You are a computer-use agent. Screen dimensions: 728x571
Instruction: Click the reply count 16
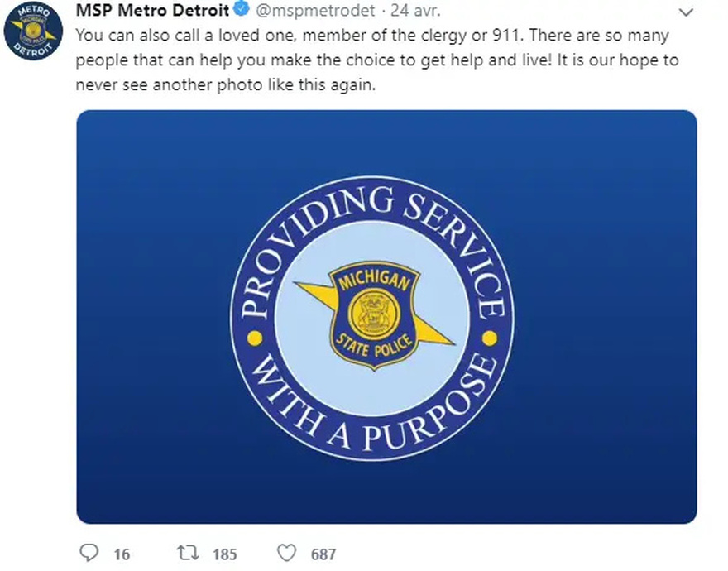pyautogui.click(x=122, y=554)
